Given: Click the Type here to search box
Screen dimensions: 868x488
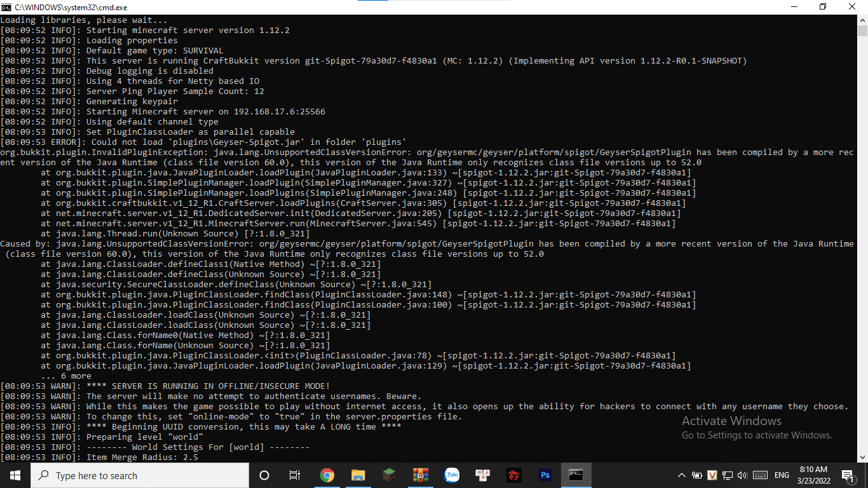Looking at the screenshot, I should pyautogui.click(x=140, y=475).
